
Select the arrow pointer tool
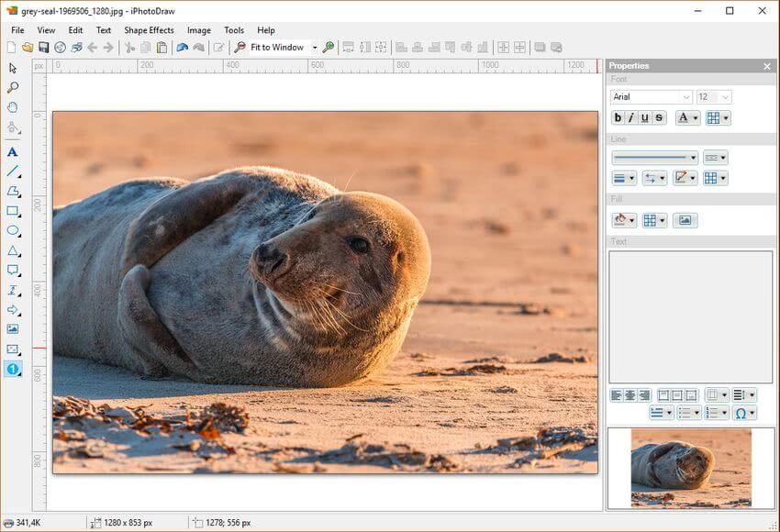pos(13,68)
